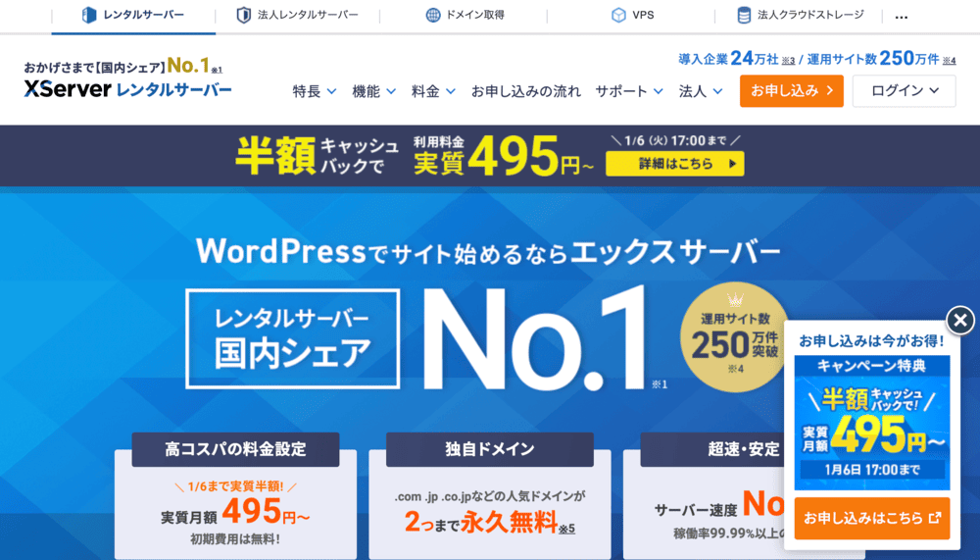The width and height of the screenshot is (980, 560).
Task: Click the external link icon on popup button
Action: 935,518
